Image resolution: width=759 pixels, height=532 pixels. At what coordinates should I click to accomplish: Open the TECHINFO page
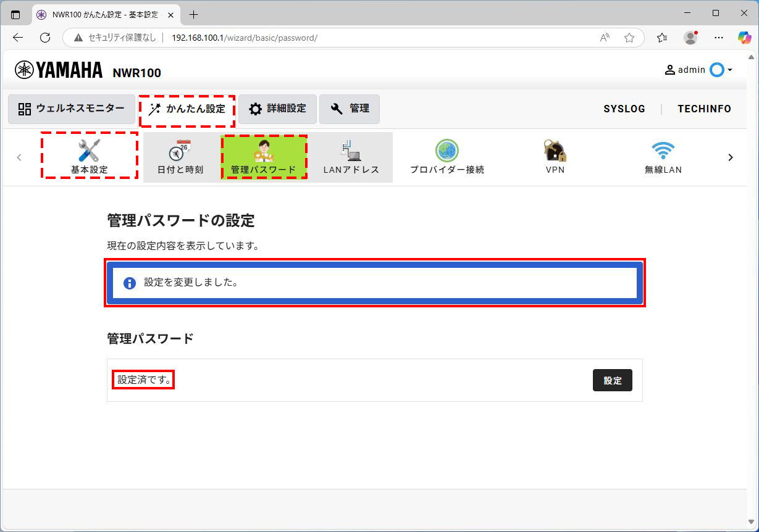coord(704,109)
